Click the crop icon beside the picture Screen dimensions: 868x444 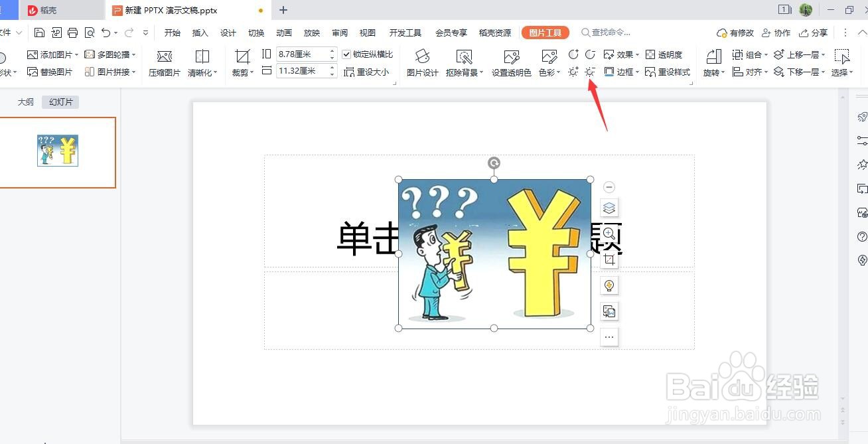(609, 259)
